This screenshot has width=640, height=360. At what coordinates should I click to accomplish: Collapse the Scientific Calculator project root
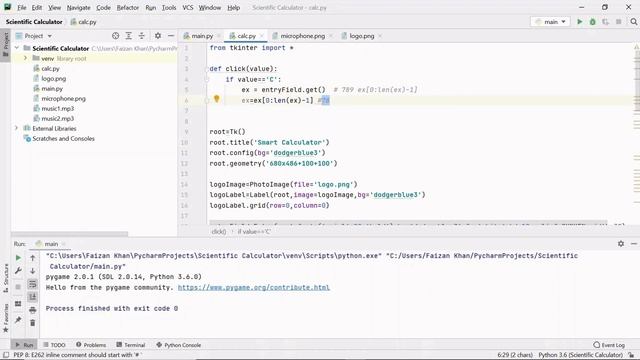tap(17, 48)
